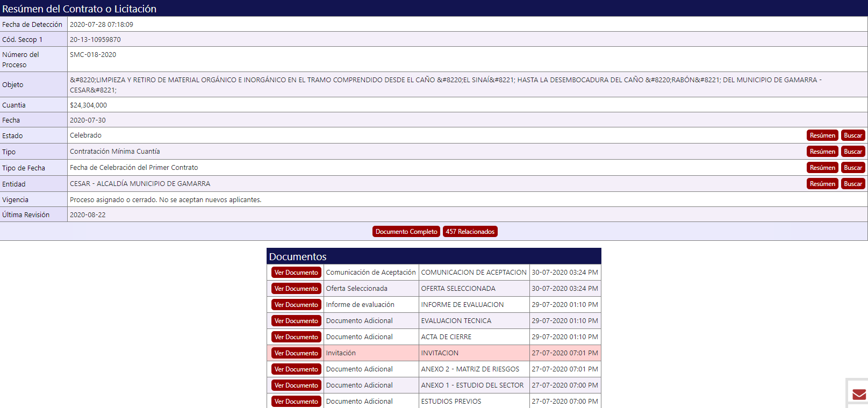Click Resúmen in the Estado row

[822, 135]
